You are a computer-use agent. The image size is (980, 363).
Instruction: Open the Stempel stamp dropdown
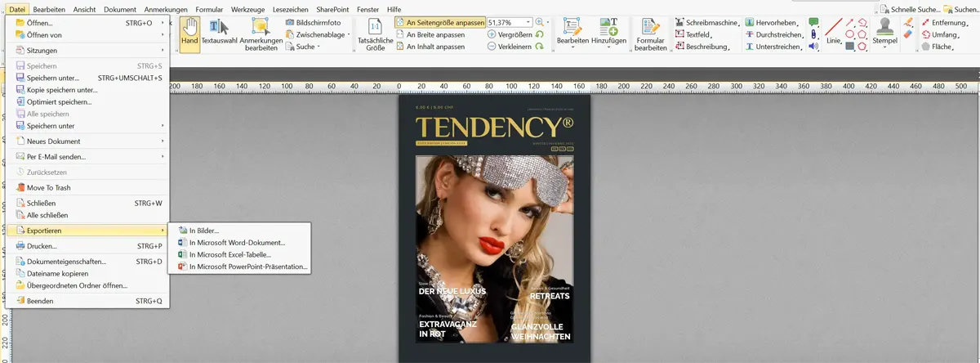click(x=885, y=34)
